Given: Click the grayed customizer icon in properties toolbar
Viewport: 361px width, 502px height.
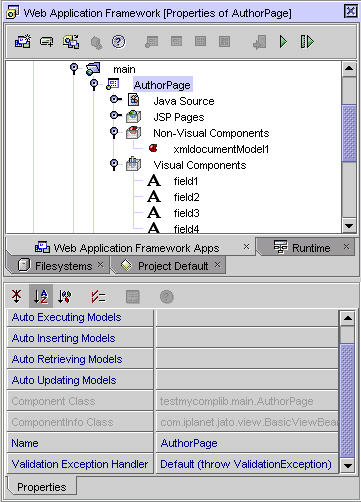Looking at the screenshot, I should click(x=133, y=297).
